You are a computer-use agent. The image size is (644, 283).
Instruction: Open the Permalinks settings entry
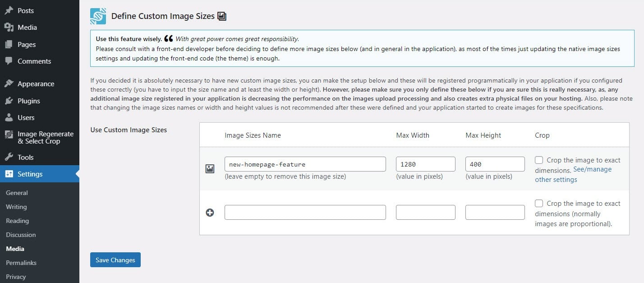tap(21, 263)
